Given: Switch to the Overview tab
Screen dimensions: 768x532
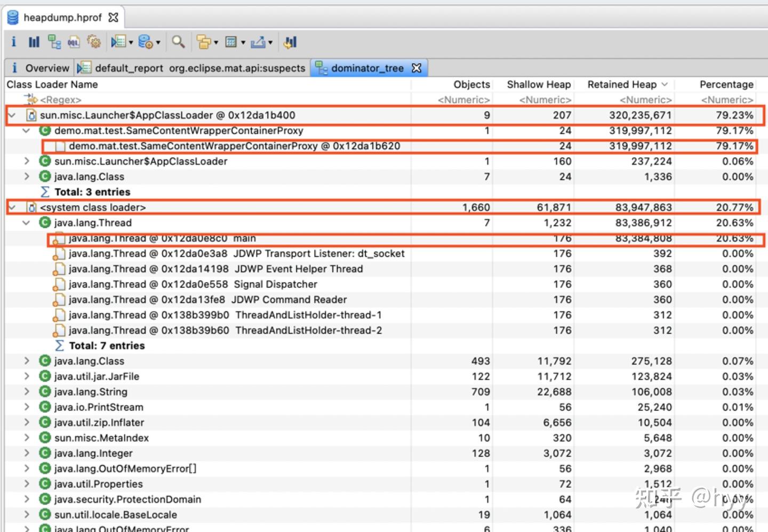Looking at the screenshot, I should [x=40, y=68].
